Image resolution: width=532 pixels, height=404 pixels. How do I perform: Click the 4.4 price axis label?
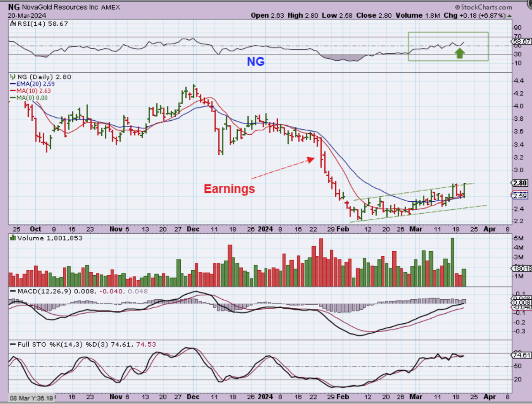point(518,81)
